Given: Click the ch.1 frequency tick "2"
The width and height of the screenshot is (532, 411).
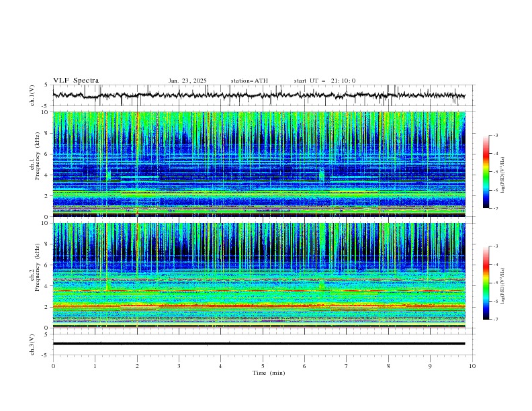Looking at the screenshot, I should 47,196.
